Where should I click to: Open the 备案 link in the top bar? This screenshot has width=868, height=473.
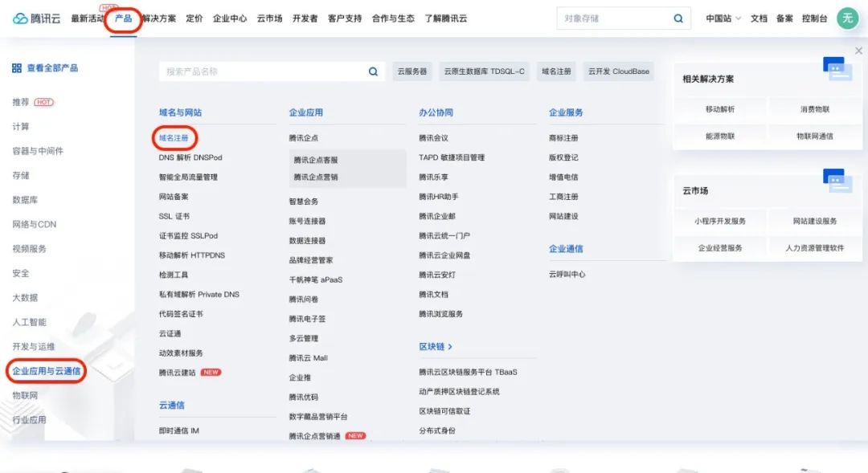click(784, 18)
